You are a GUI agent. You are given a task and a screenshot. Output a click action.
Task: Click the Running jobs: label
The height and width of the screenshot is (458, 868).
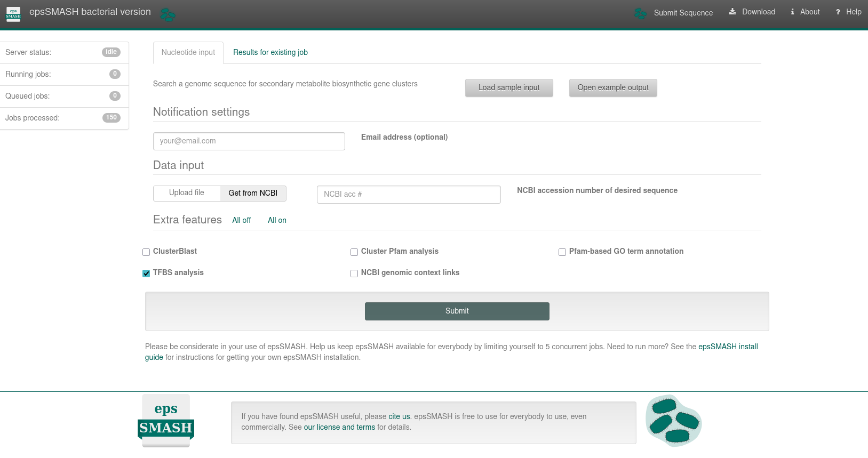click(x=28, y=74)
